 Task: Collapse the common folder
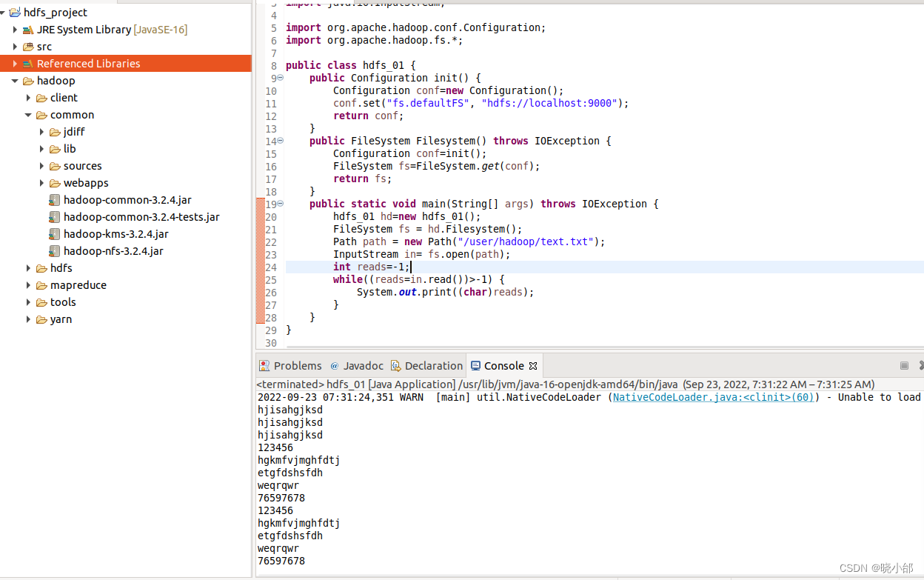click(x=28, y=115)
